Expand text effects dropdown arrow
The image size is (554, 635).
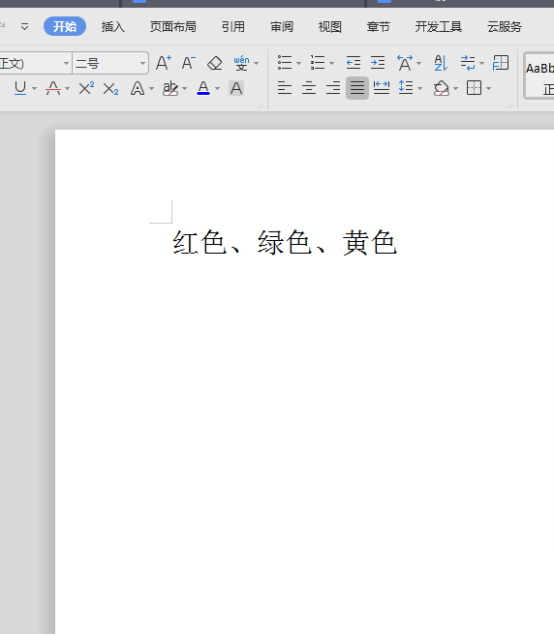coord(151,89)
